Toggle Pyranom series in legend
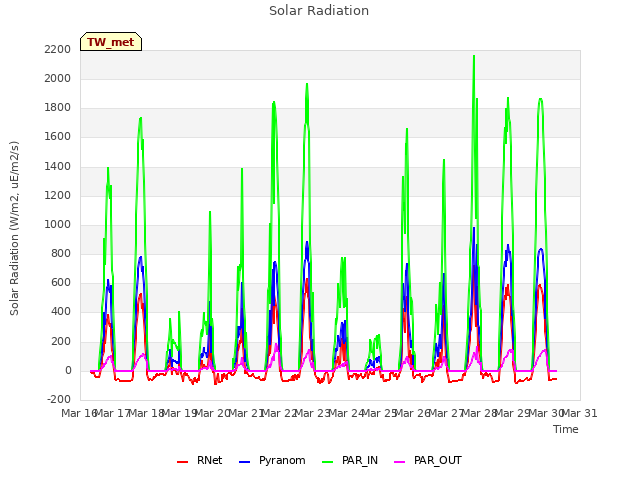 click(x=272, y=460)
